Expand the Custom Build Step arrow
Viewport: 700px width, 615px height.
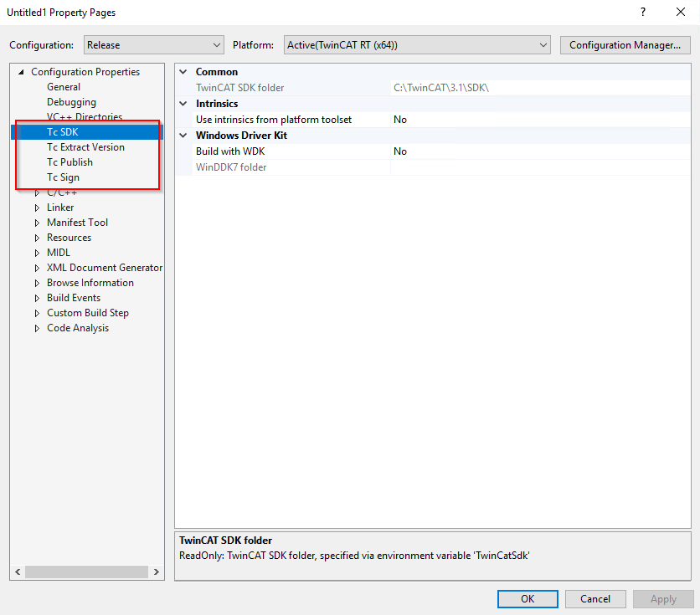(37, 314)
